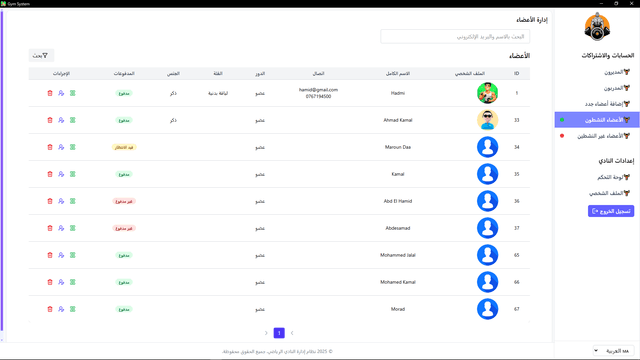This screenshot has width=640, height=360.
Task: Open green QR icon in ID 35 row
Action: [x=73, y=174]
